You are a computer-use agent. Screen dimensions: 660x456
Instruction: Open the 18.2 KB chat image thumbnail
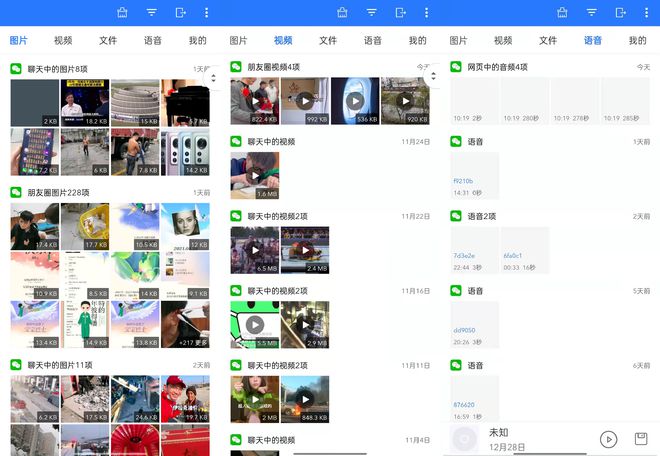(x=85, y=103)
